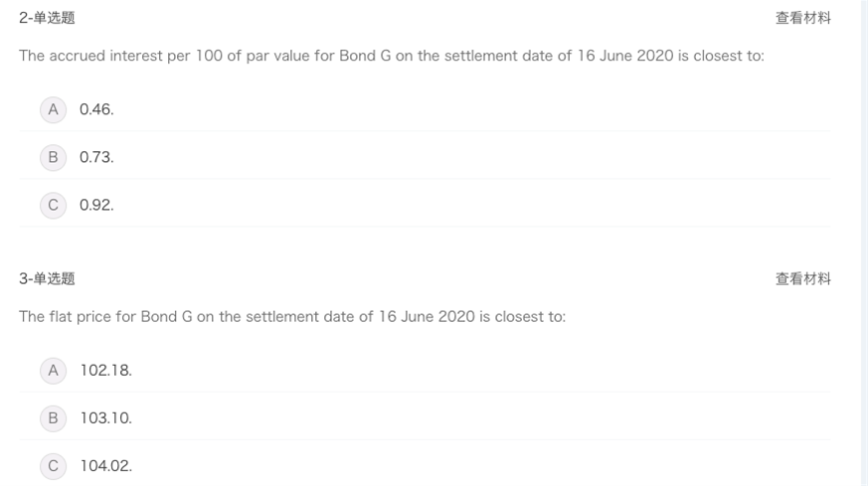Select option A circle for question 2
This screenshot has height=486, width=868.
pyautogui.click(x=53, y=109)
